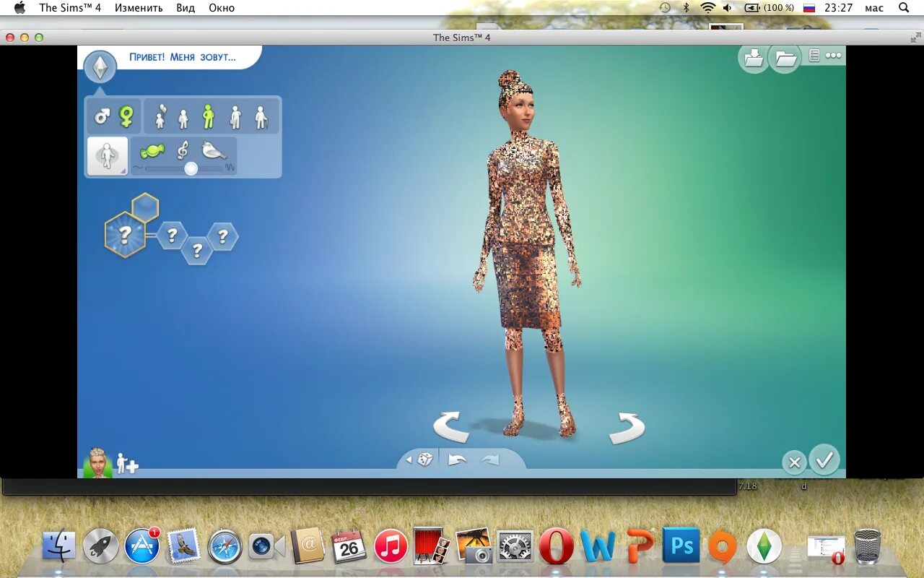The height and width of the screenshot is (578, 924).
Task: Open the volume control in the menu bar
Action: 728,8
